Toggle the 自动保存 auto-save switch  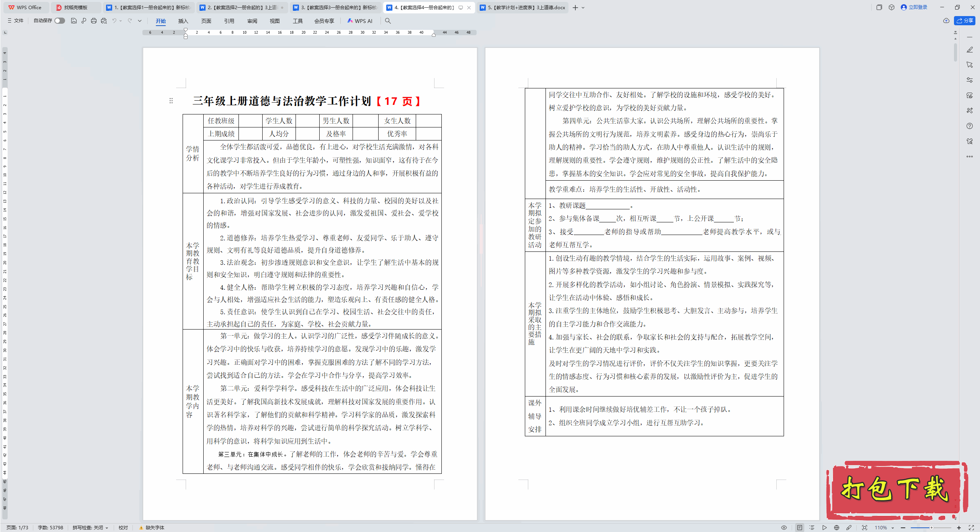coord(59,21)
